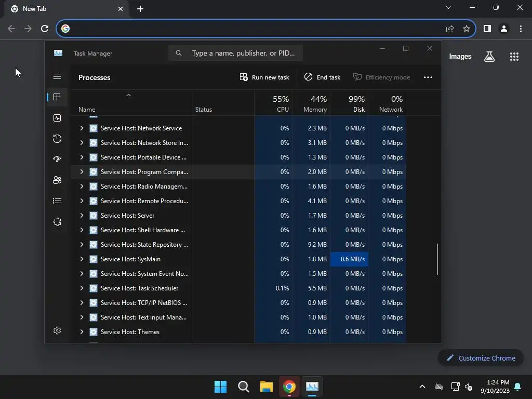Select the Processes page icon in sidebar
The image size is (532, 399).
point(57,97)
